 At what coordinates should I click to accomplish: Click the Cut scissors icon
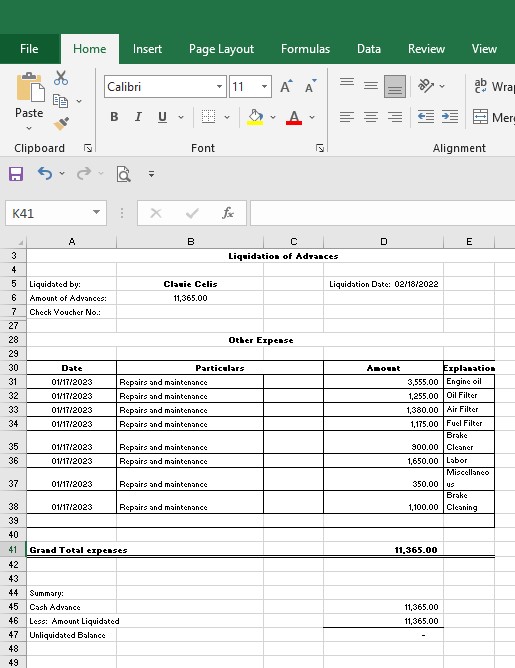(x=61, y=78)
